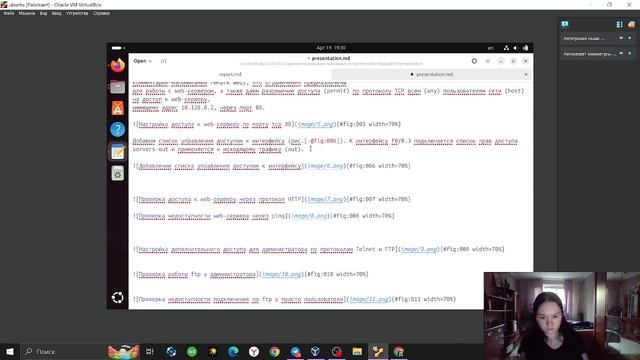Open the Справка menu in VirtualBox

coord(101,13)
